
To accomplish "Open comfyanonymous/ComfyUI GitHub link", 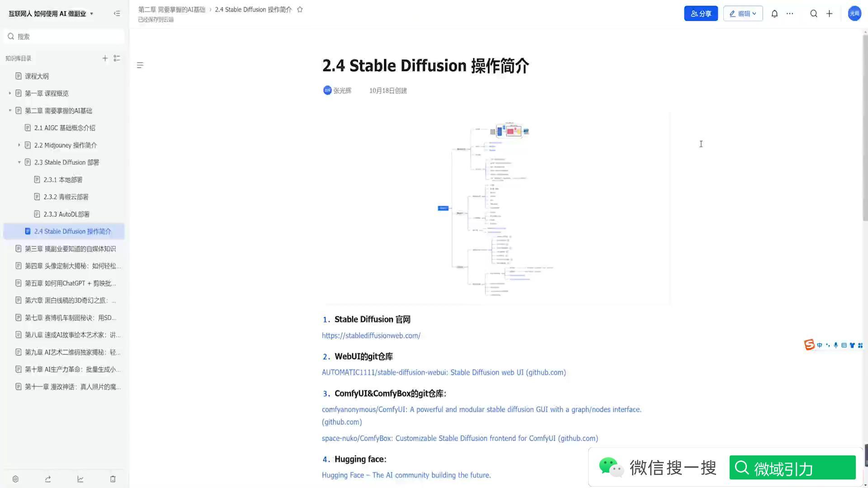I will (x=481, y=416).
